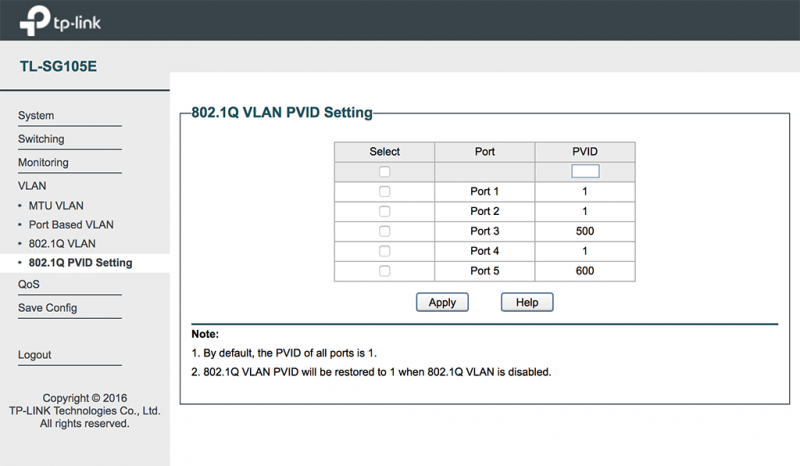The image size is (800, 466).
Task: Click the TL-SG105E model title
Action: 58,66
